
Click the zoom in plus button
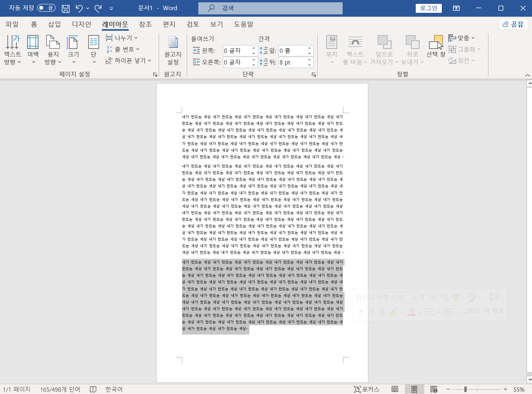click(505, 389)
